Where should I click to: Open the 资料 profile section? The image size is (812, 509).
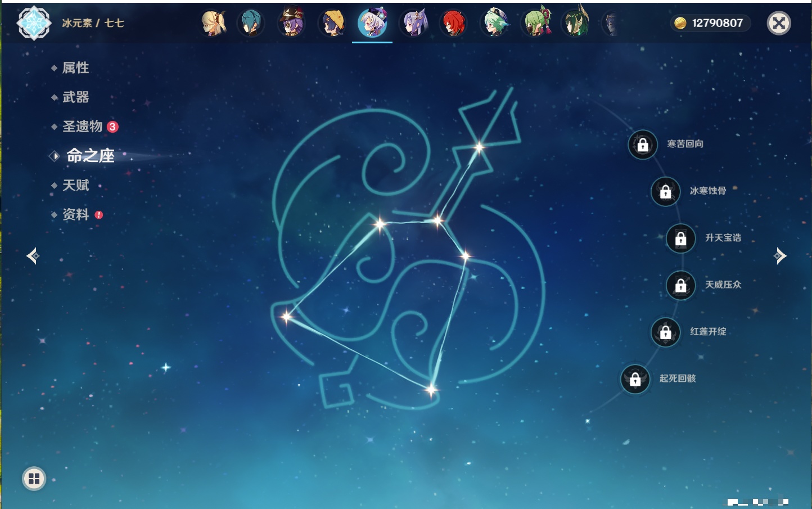pos(75,215)
